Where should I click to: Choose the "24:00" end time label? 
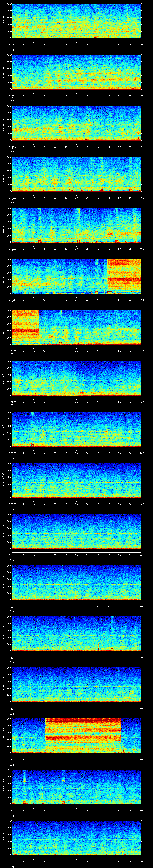(141, 504)
